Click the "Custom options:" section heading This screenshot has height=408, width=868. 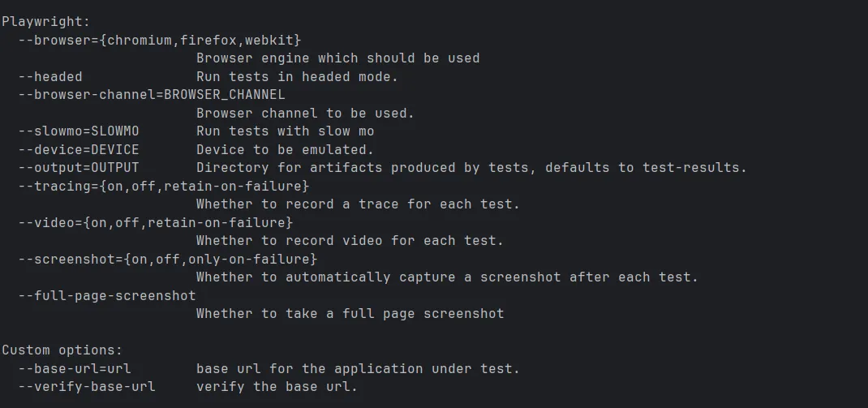(x=62, y=350)
